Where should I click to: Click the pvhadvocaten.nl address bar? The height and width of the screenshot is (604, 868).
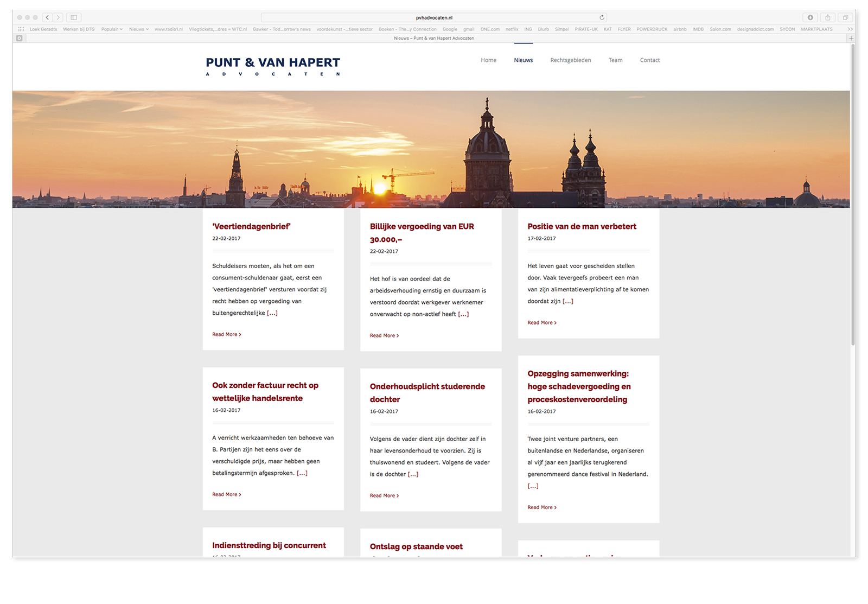433,17
